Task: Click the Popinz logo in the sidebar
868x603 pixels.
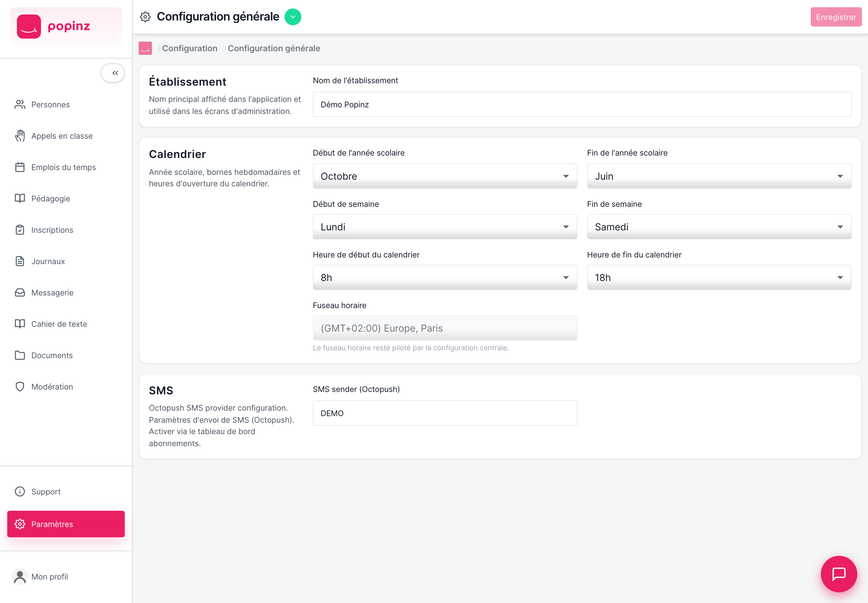Action: (x=66, y=27)
